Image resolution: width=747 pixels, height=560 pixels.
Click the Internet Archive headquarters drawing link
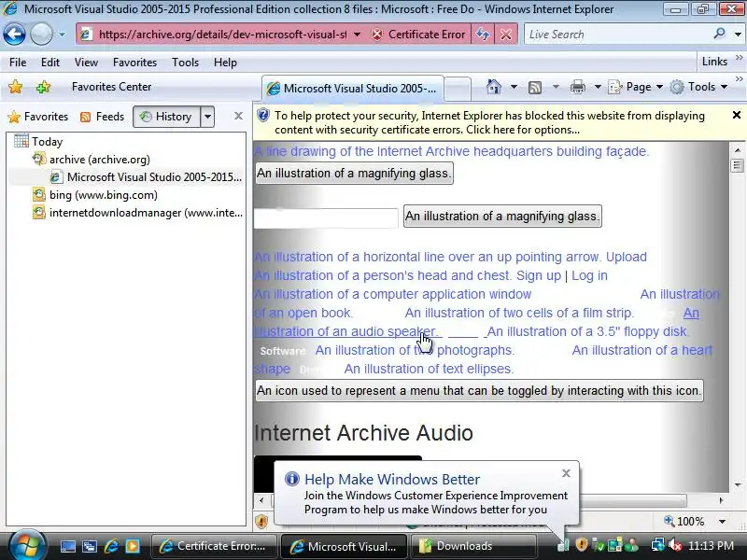(x=451, y=151)
